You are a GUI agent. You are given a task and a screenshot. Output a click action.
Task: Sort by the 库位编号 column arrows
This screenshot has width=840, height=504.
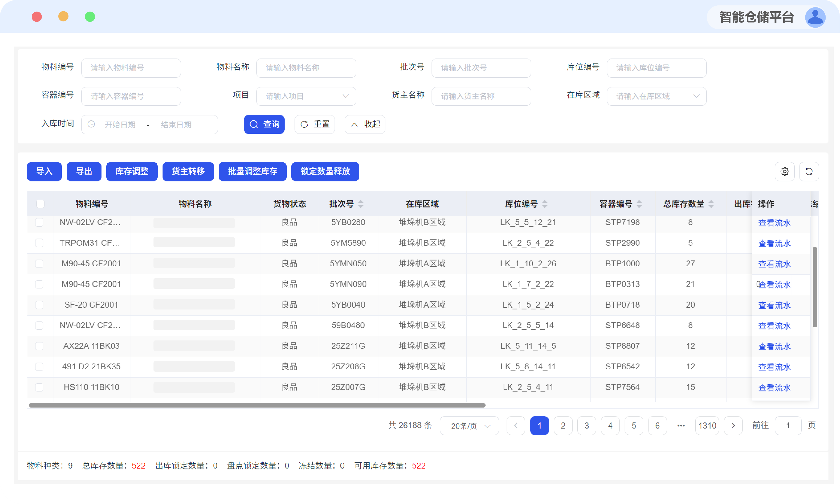545,204
